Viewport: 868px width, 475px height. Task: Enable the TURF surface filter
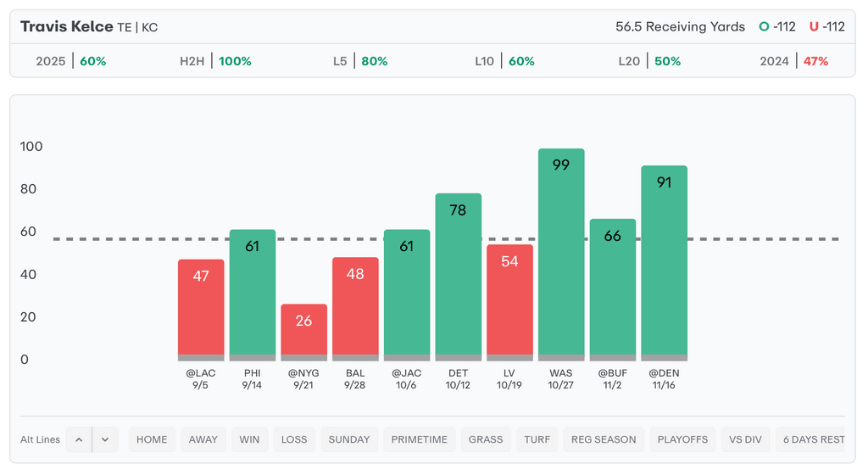(x=536, y=439)
